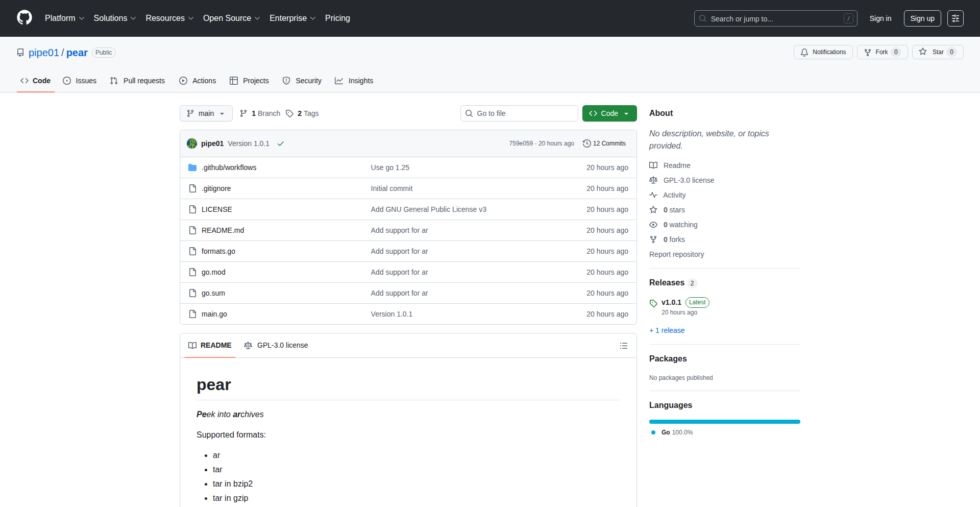Image resolution: width=980 pixels, height=507 pixels.
Task: Select the README tab in file viewer
Action: coord(210,345)
